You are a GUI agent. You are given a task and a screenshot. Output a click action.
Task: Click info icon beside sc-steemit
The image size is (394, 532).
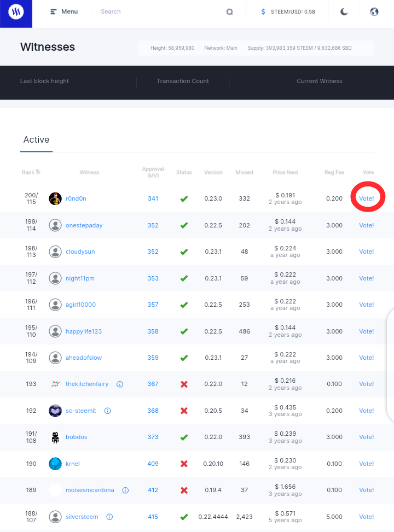point(107,411)
